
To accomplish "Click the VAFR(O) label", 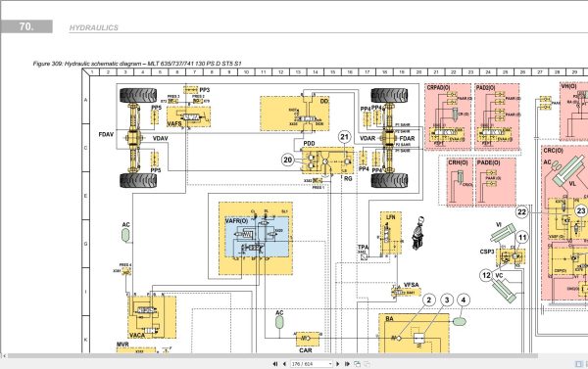I will coord(236,221).
